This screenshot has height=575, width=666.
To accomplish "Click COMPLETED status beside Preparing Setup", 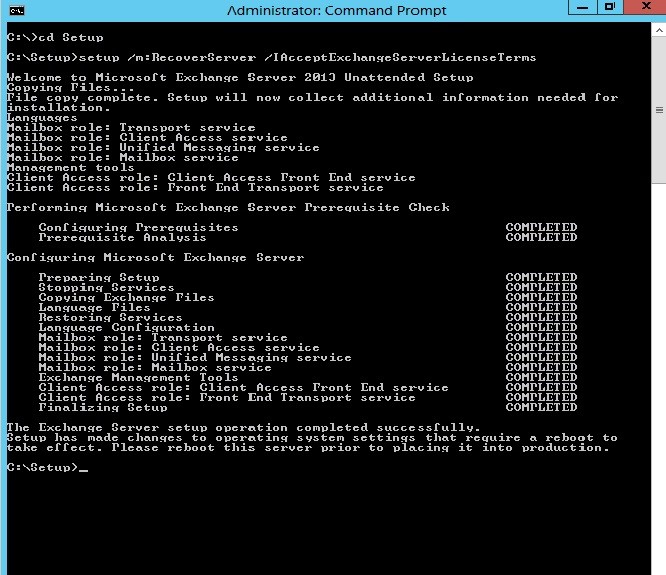I will (x=542, y=278).
